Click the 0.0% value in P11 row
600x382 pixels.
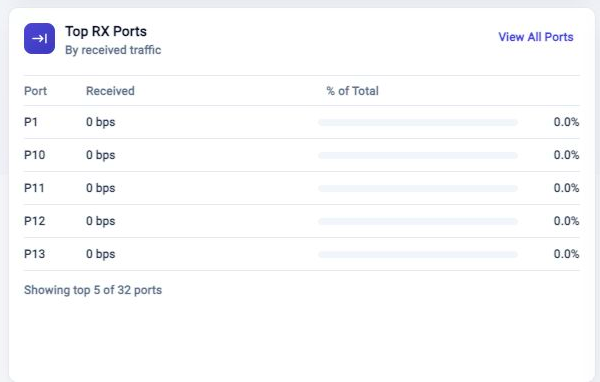tap(566, 188)
